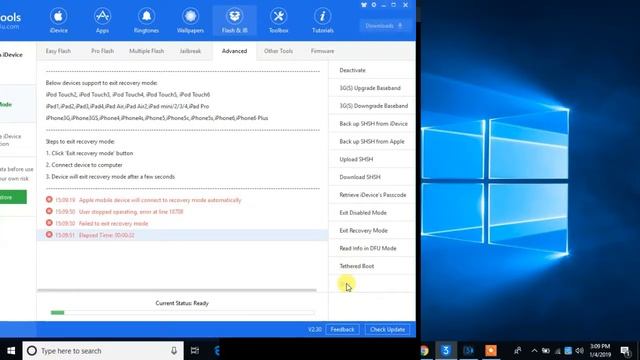Open the Windows Start menu
640x360 pixels.
tap(11, 351)
